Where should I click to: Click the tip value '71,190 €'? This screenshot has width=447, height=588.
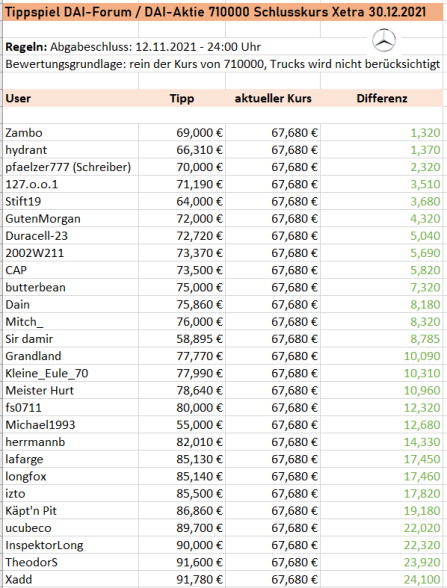(200, 184)
